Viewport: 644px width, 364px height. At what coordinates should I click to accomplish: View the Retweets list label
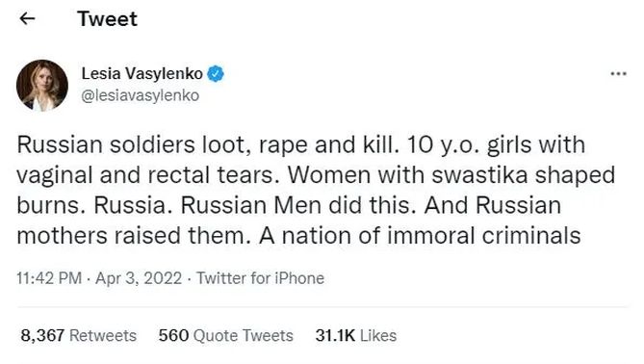tap(103, 336)
